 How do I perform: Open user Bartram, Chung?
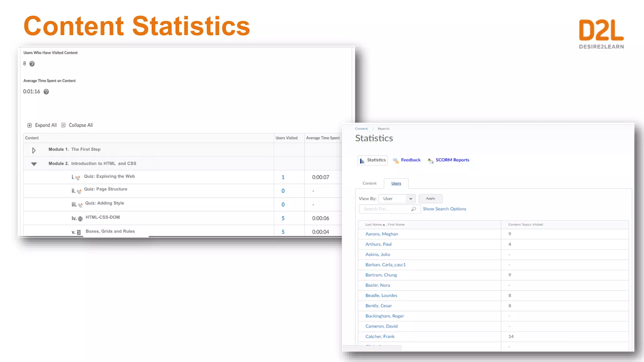381,275
